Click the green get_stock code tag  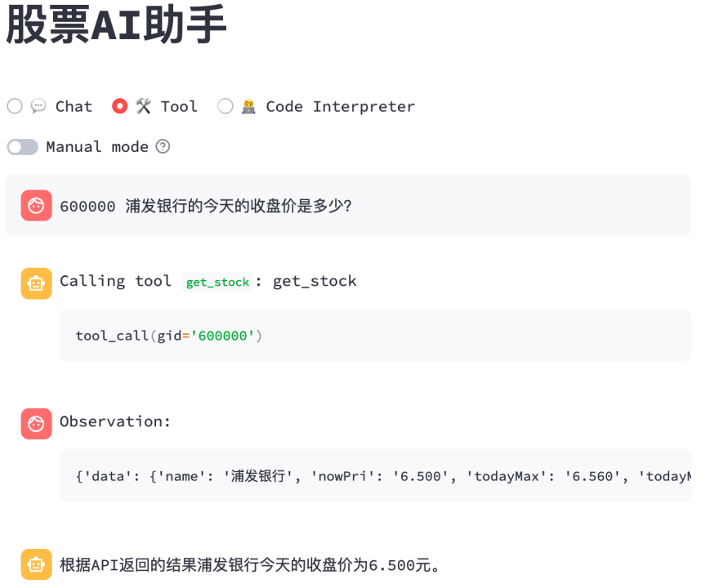pyautogui.click(x=217, y=282)
